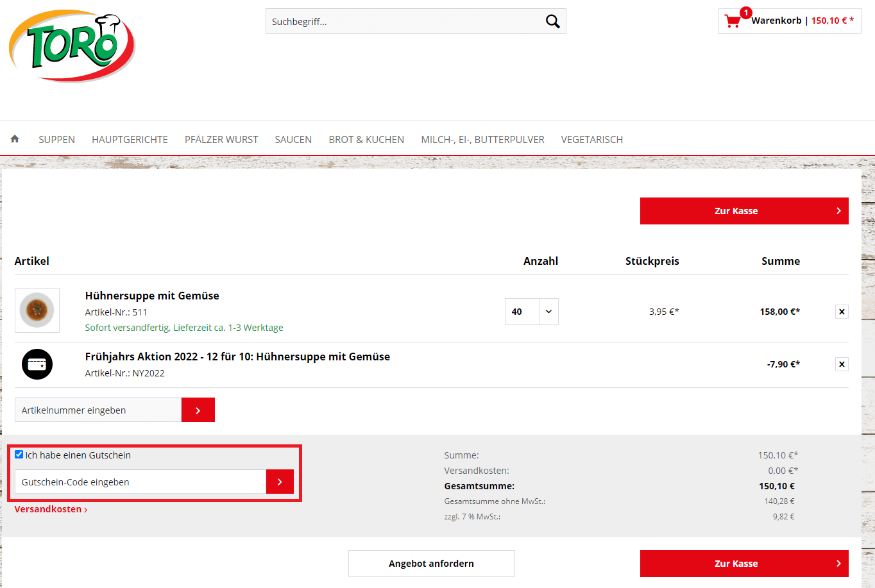Screen dimensions: 875x588
Task: Expand the Versandkosten link
Action: (x=51, y=509)
